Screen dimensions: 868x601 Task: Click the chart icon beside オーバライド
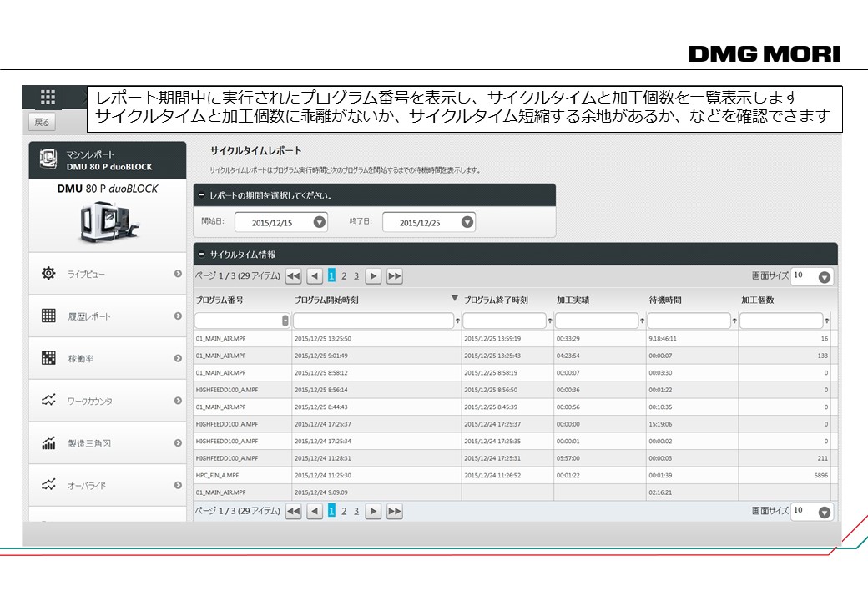click(48, 484)
